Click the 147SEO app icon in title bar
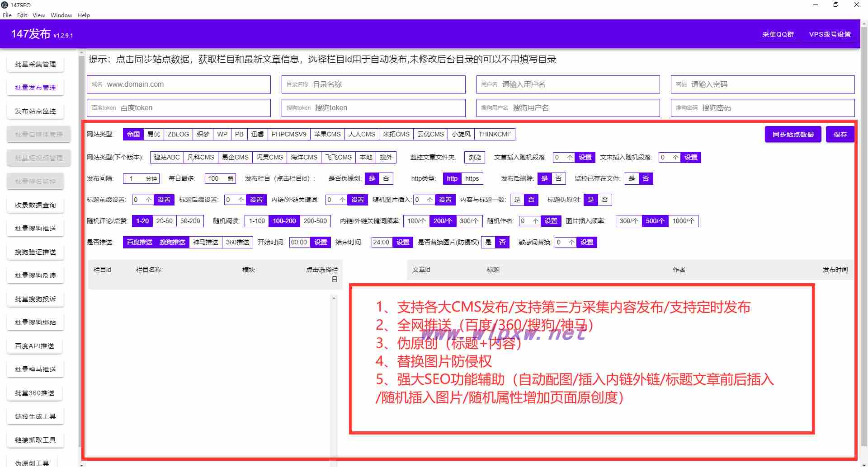 (x=5, y=5)
